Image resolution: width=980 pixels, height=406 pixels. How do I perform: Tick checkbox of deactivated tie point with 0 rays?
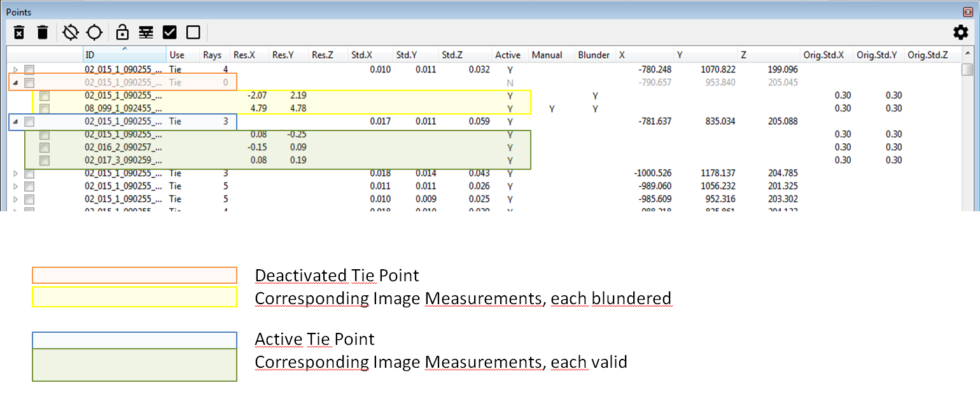point(29,83)
